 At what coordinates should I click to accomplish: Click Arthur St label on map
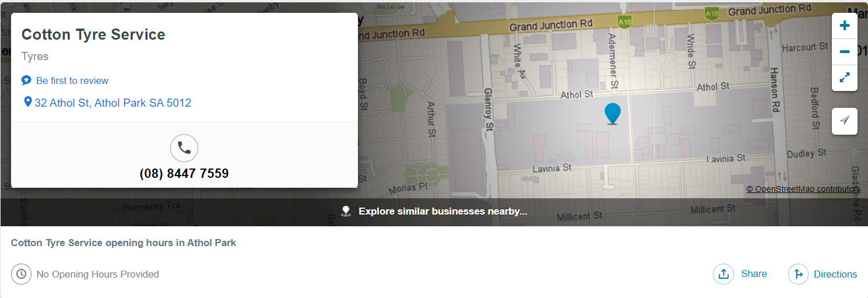[x=431, y=120]
